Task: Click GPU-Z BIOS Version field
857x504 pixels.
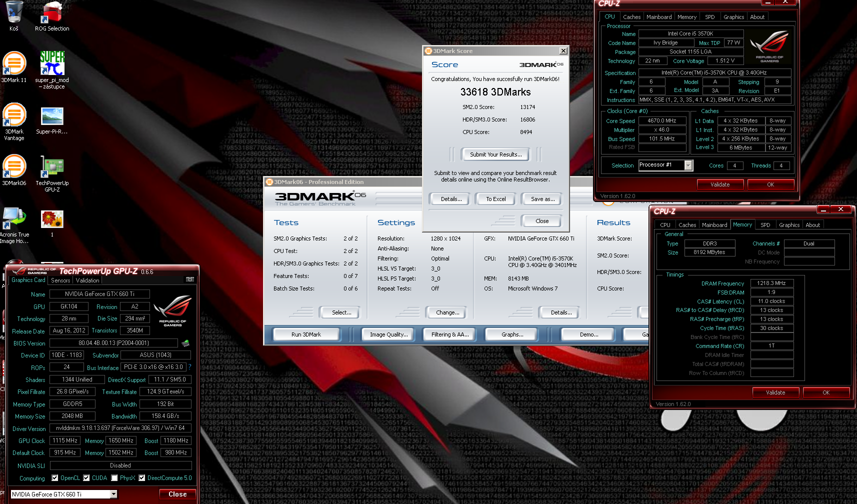Action: point(113,343)
